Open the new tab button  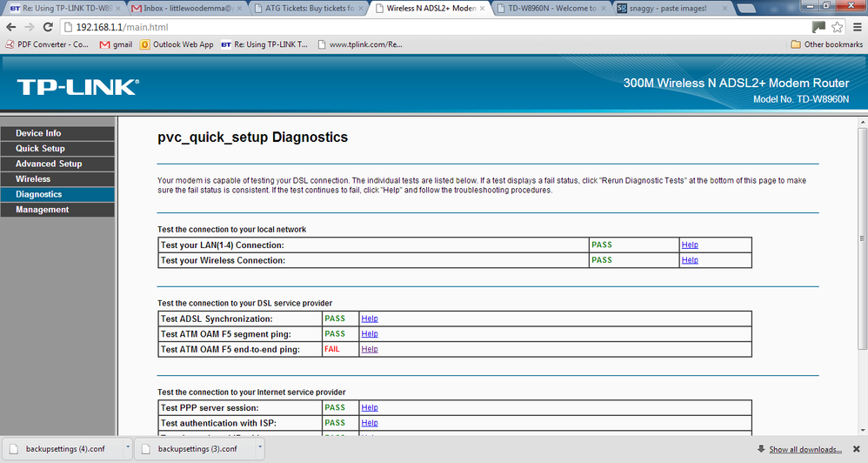tap(747, 9)
